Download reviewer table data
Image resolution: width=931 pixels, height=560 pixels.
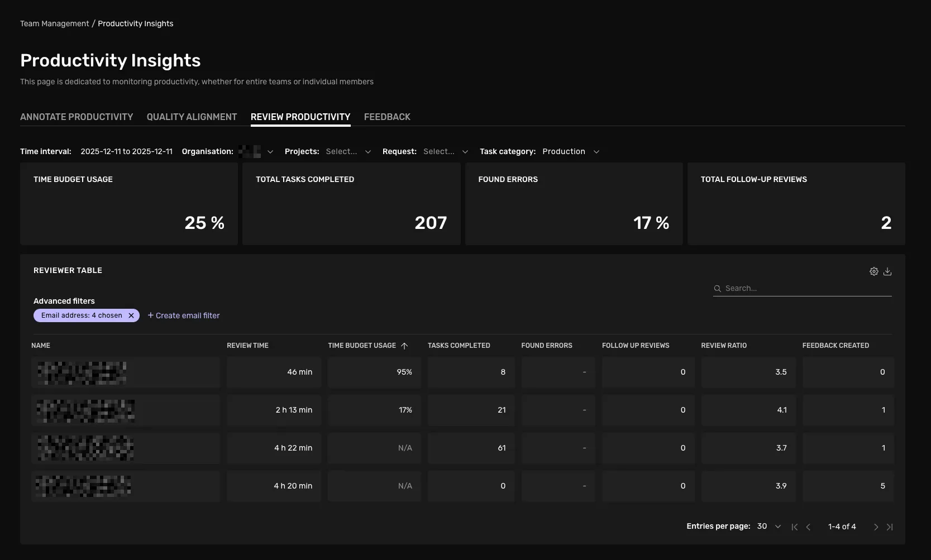point(887,271)
